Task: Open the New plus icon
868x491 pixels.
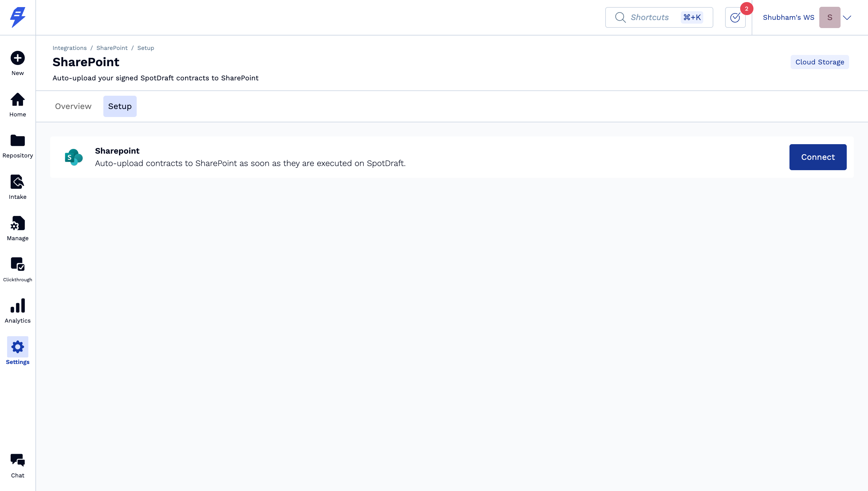Action: coord(17,58)
